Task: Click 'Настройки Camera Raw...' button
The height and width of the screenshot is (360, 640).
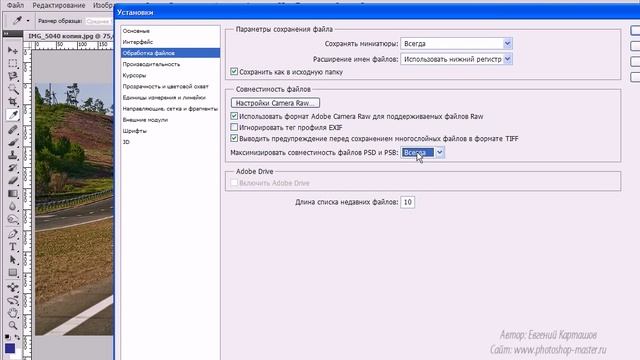Action: [275, 103]
